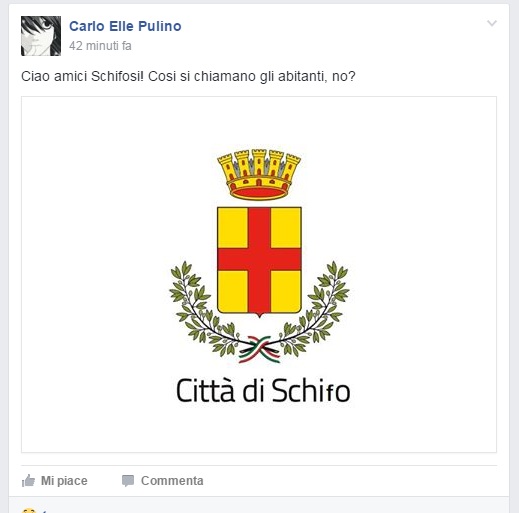Open the posted coat of arms image
This screenshot has width=519, height=513.
pos(259,274)
